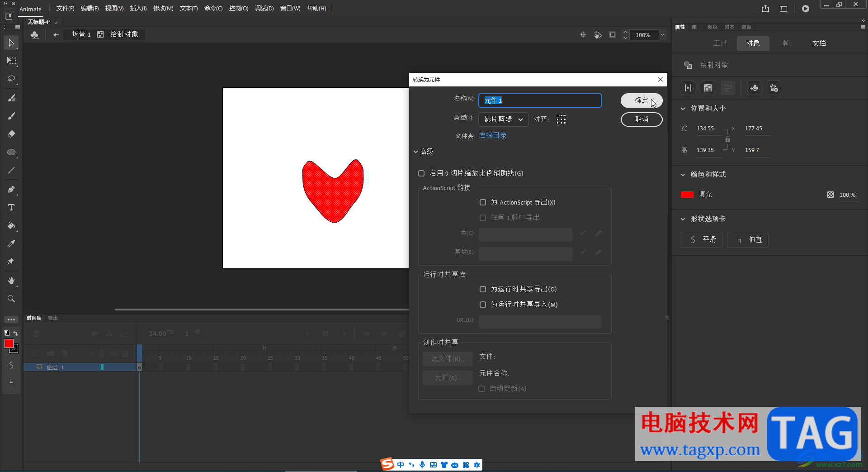Screen dimensions: 868x472
Task: Enable 9-slice scaling guides checkbox
Action: [x=421, y=173]
